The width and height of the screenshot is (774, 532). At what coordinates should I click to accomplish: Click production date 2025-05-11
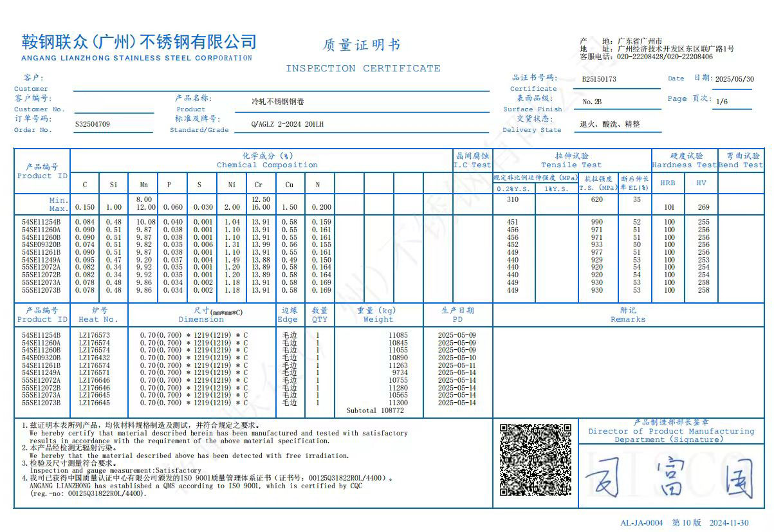coord(457,366)
